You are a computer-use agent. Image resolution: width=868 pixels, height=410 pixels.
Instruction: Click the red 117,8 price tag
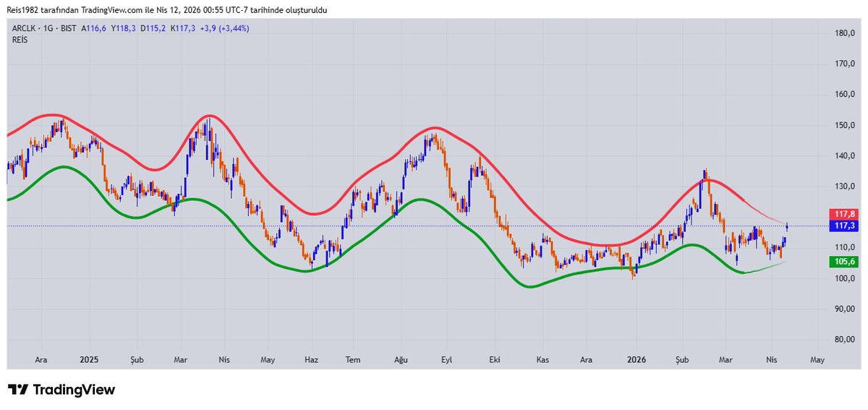pyautogui.click(x=843, y=215)
